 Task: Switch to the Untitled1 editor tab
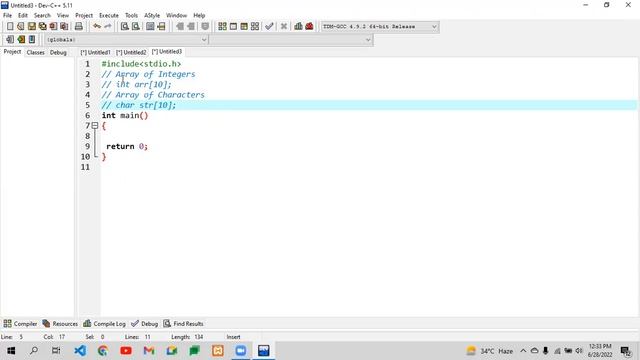tap(96, 52)
